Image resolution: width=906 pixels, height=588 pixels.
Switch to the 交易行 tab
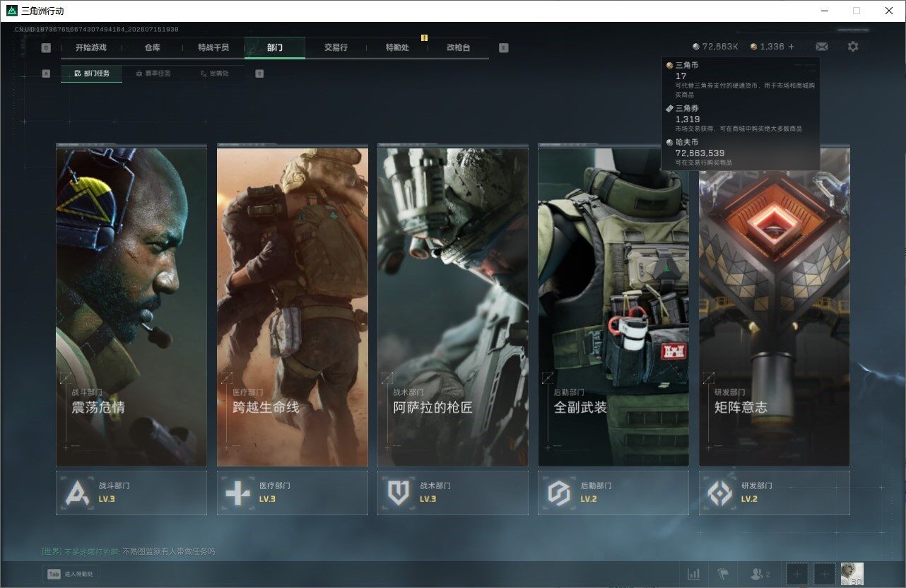(x=336, y=47)
